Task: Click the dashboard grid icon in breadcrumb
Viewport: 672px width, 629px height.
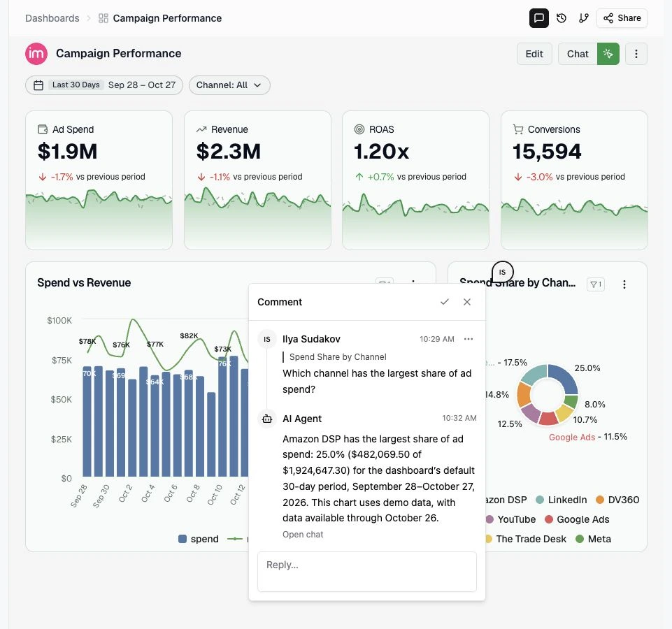Action: point(103,18)
